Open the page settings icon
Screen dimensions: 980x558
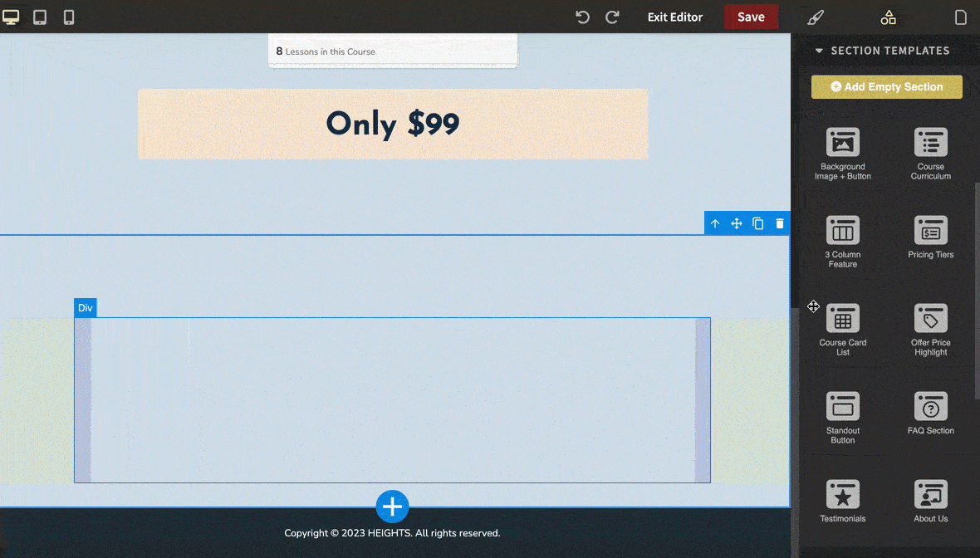coord(961,17)
